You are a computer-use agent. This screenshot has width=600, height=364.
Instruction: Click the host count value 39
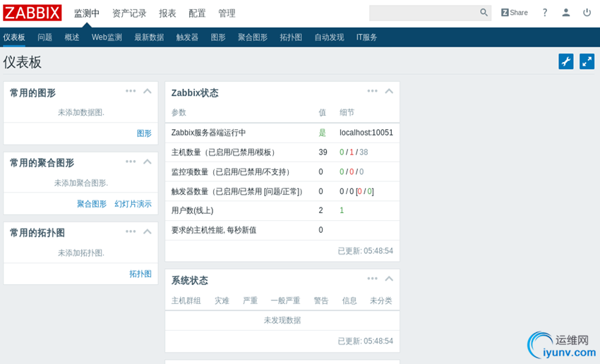(x=323, y=152)
